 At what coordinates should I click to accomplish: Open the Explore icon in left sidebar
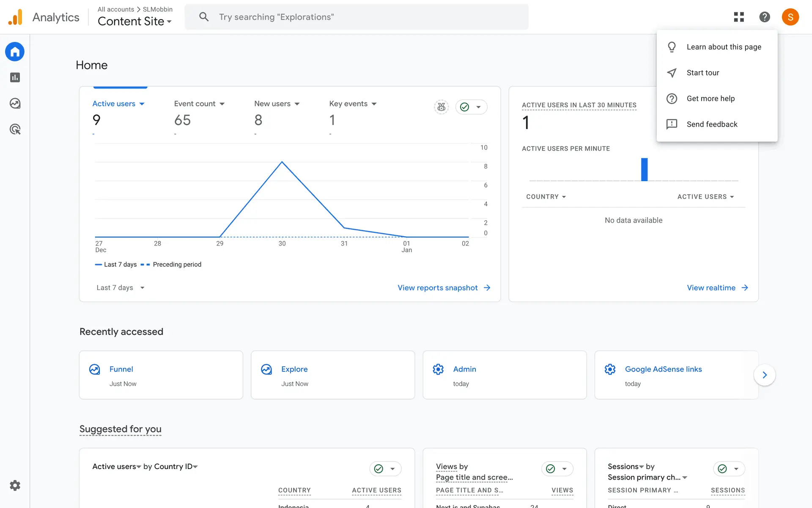click(x=15, y=103)
